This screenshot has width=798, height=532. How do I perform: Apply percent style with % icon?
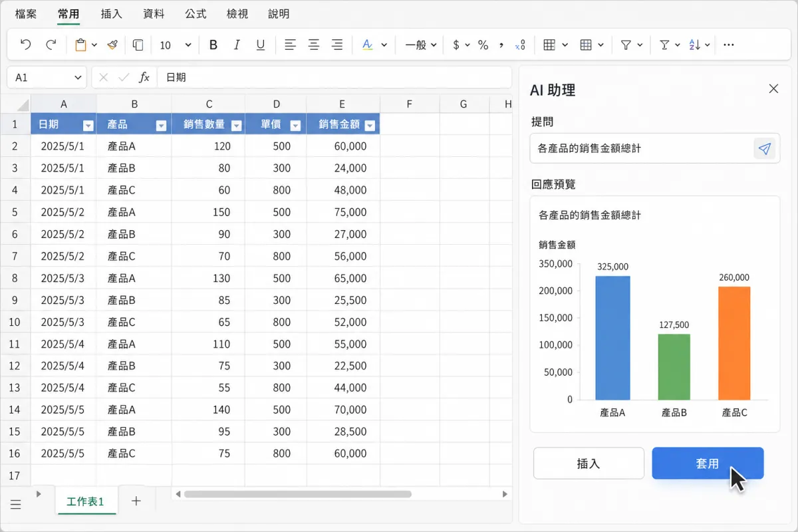tap(483, 45)
